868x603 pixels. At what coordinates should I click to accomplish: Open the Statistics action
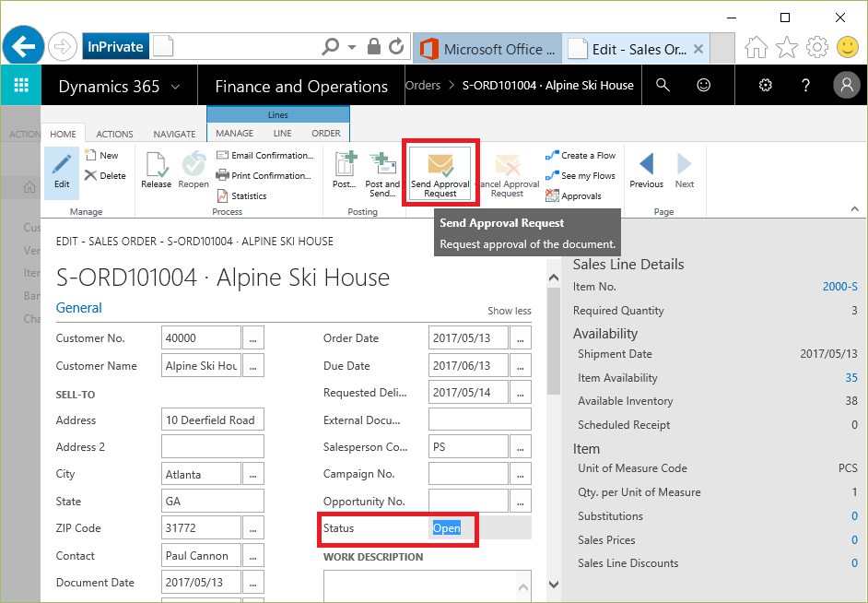pyautogui.click(x=241, y=196)
